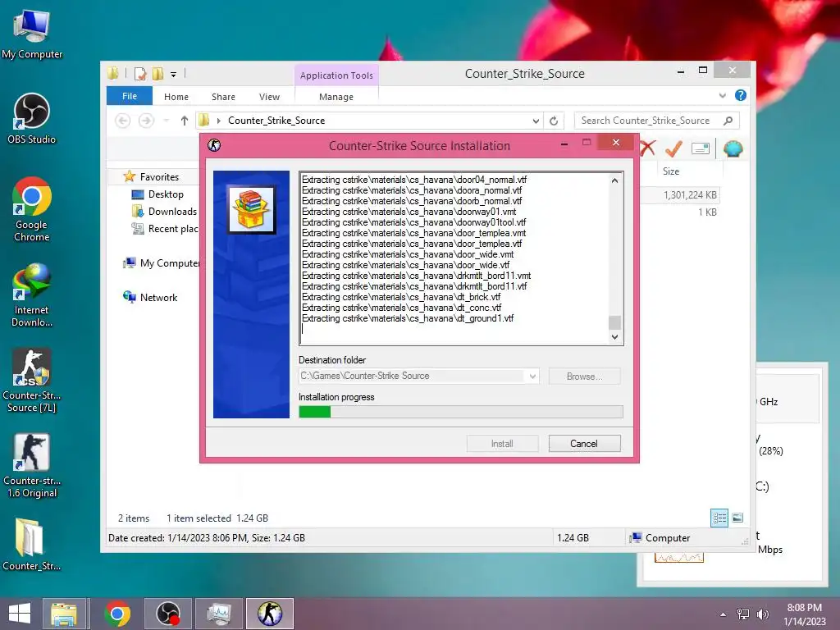Open Explorer help question mark icon
The image size is (840, 630).
click(741, 95)
